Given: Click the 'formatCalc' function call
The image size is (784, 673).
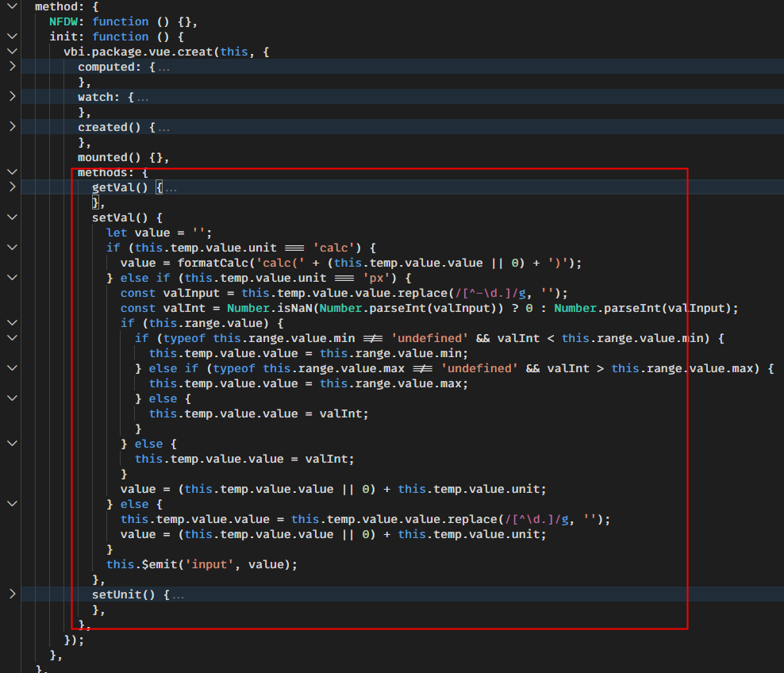Looking at the screenshot, I should pos(213,263).
